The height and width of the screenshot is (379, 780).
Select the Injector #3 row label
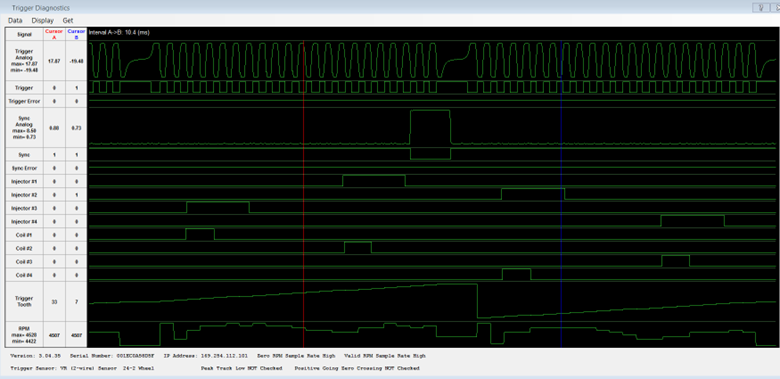pos(24,208)
